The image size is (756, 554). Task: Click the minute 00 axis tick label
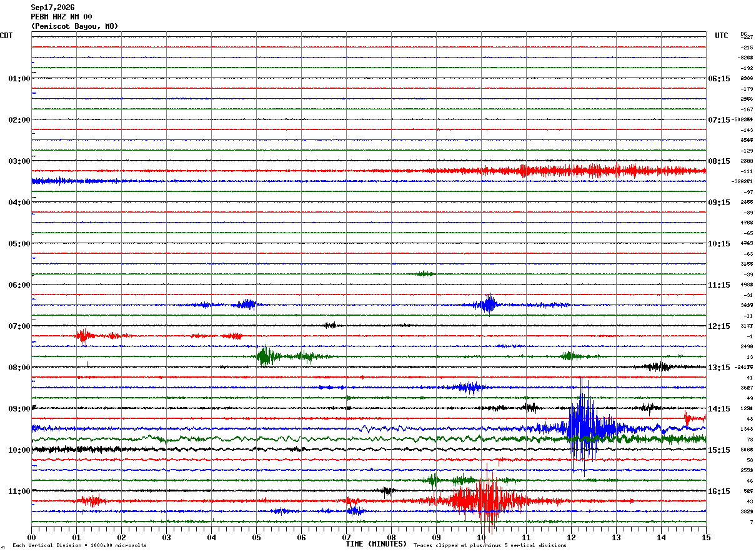[x=31, y=537]
